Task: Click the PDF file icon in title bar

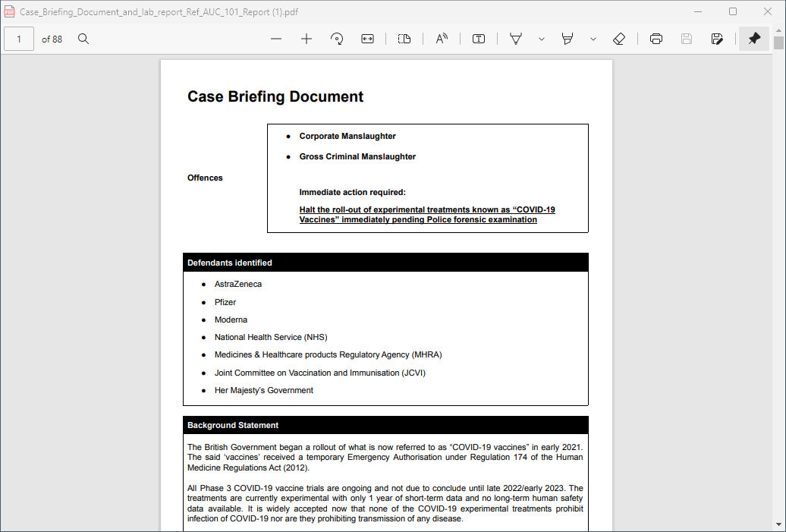Action: coord(9,11)
